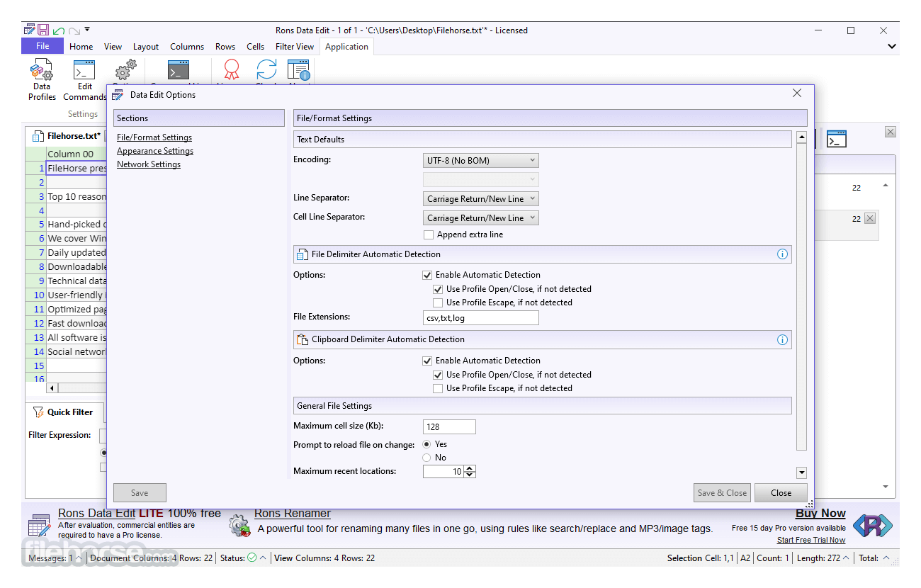
Task: Click the Check for updates refresh icon
Action: coord(266,71)
